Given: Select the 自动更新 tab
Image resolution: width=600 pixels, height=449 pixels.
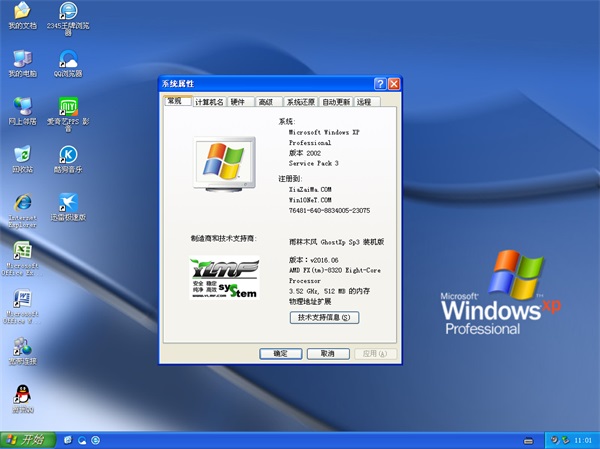Looking at the screenshot, I should pyautogui.click(x=335, y=102).
